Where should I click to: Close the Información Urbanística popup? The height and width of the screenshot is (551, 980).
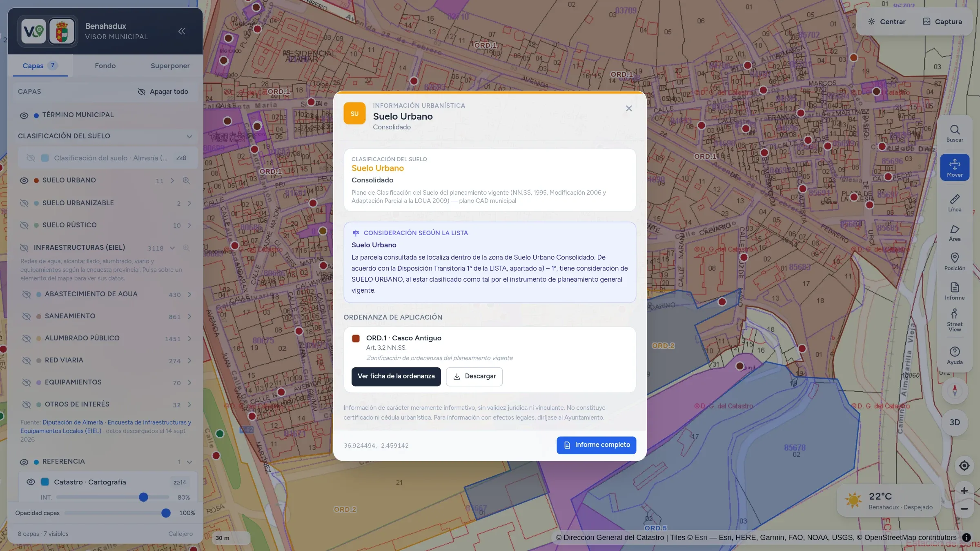[x=629, y=108]
